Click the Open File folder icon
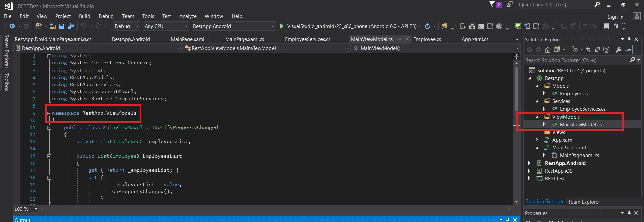This screenshot has height=222, width=644. click(53, 26)
